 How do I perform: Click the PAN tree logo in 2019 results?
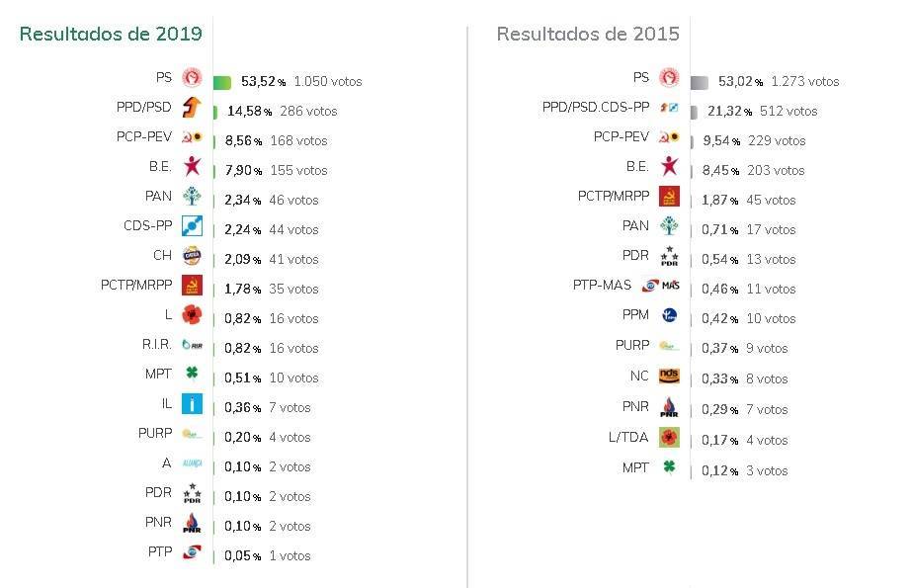click(x=192, y=196)
